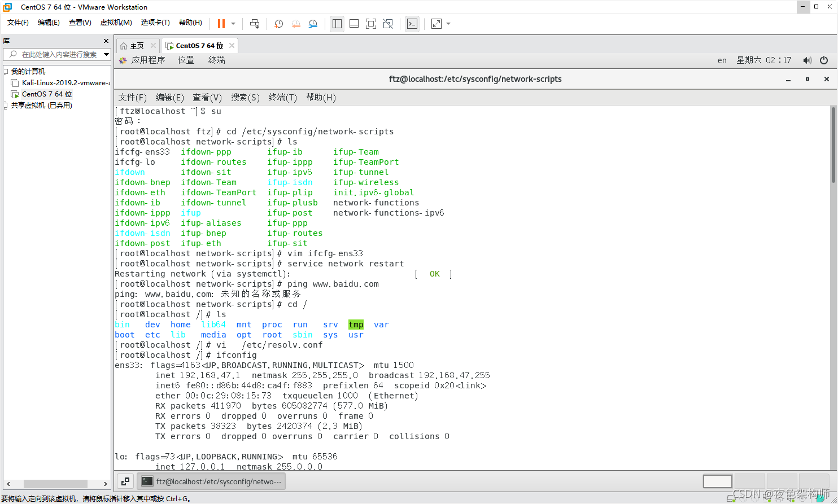Screen dimensions: 838x504
Task: Click the en input language indicator
Action: point(722,60)
